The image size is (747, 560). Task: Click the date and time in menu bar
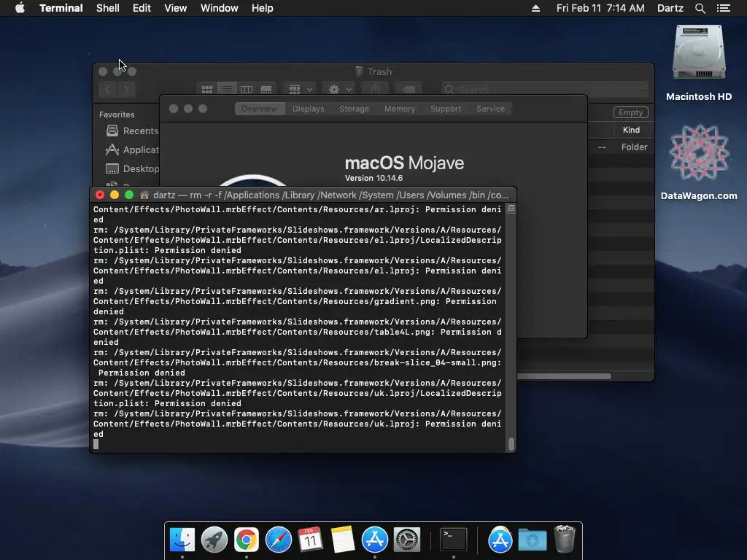pyautogui.click(x=600, y=8)
